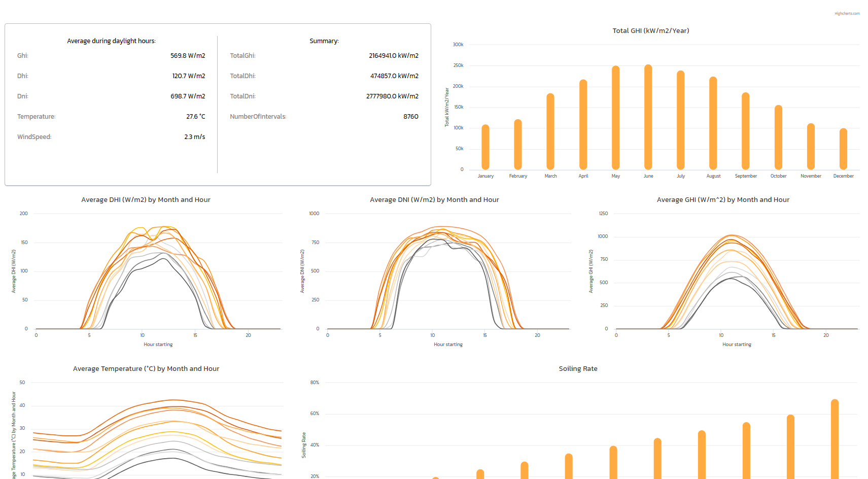The width and height of the screenshot is (868, 479).
Task: Click the 'TotalDhi:' label
Action: click(x=243, y=76)
